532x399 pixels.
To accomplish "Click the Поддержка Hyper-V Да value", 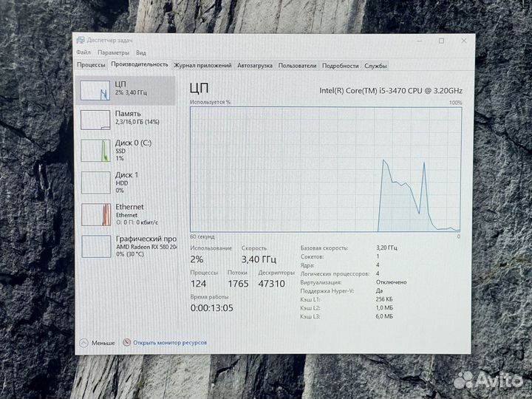I will 379,291.
